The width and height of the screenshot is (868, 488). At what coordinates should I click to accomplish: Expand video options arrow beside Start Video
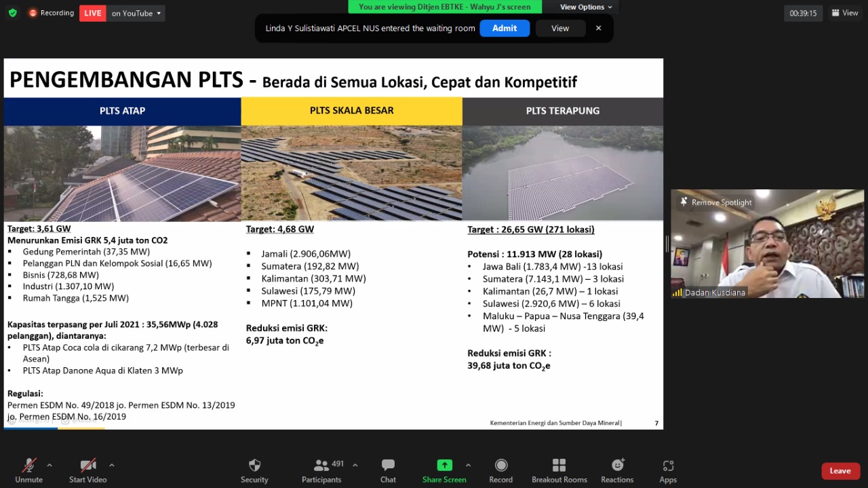coord(111,465)
